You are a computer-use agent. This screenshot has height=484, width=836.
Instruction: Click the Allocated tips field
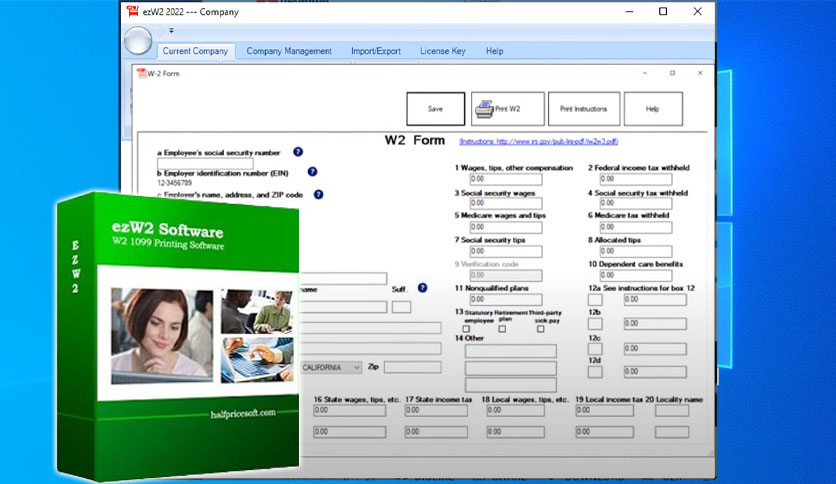pos(636,251)
